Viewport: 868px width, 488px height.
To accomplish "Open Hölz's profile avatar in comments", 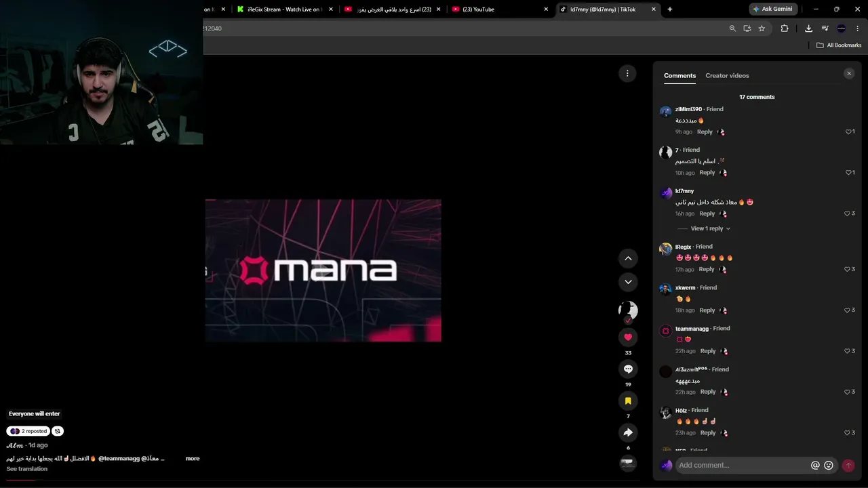I will tap(665, 412).
